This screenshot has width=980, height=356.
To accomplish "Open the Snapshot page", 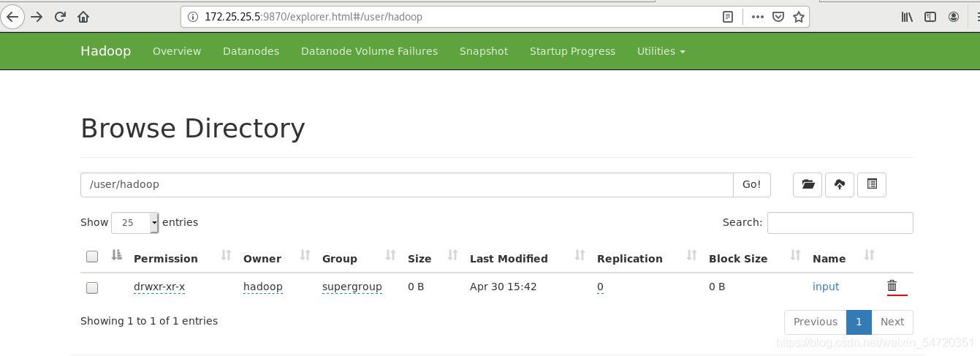I will point(484,51).
